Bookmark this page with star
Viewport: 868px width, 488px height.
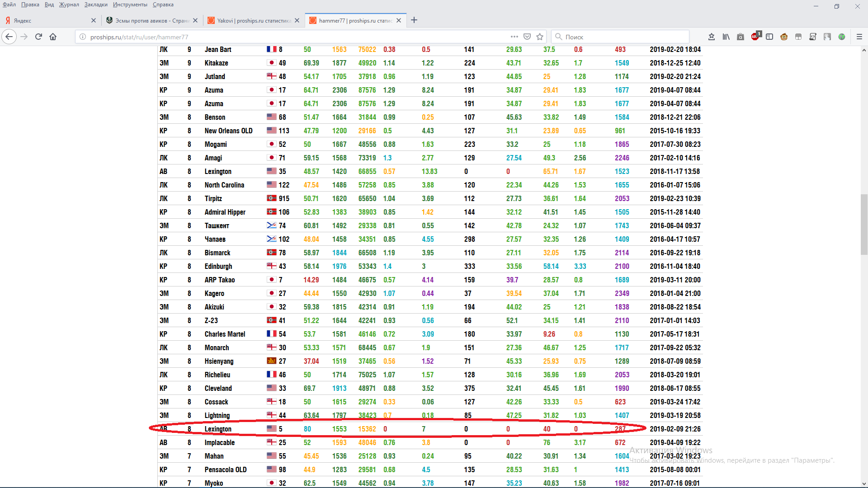tap(540, 37)
